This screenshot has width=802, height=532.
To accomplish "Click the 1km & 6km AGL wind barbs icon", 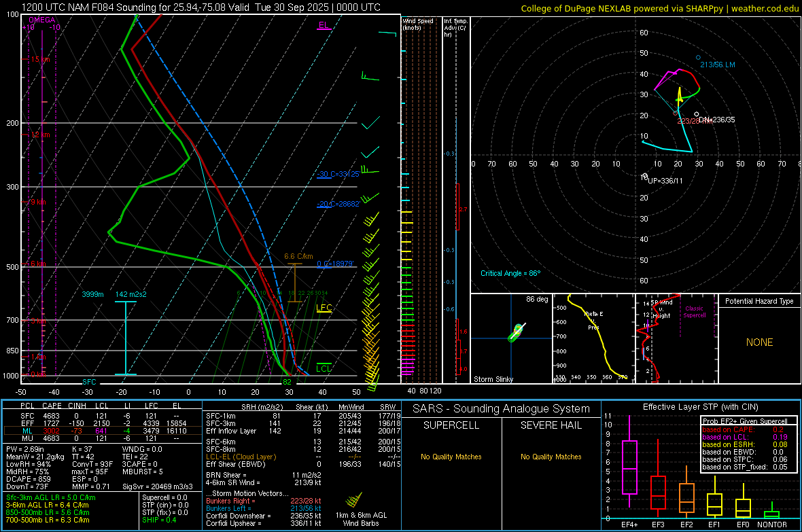I will pyautogui.click(x=354, y=500).
